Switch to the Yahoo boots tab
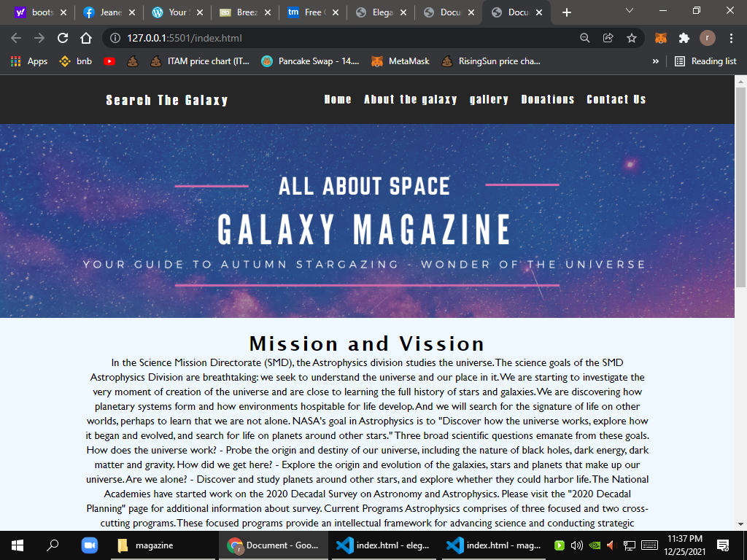The height and width of the screenshot is (560, 747). [x=36, y=12]
